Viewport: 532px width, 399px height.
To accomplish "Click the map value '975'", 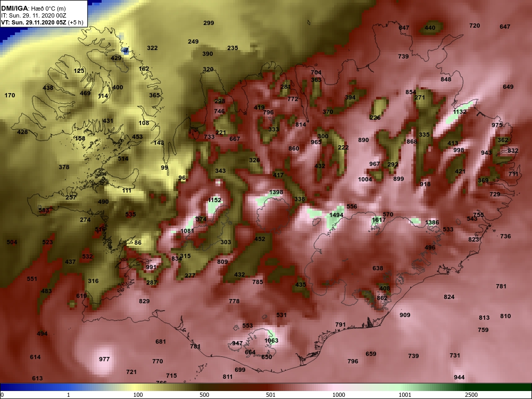I will point(497,125).
